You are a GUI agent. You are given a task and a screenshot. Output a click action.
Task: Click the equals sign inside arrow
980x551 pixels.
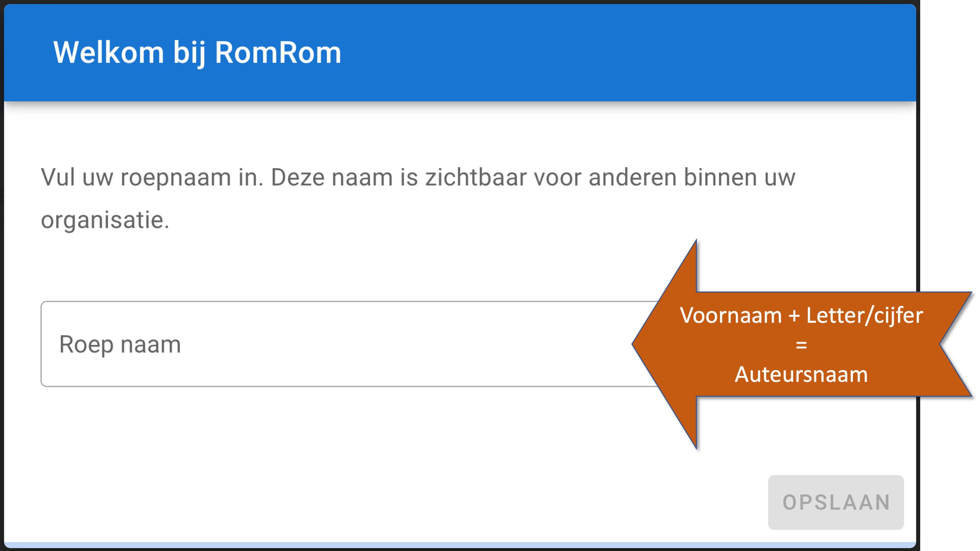click(x=802, y=345)
